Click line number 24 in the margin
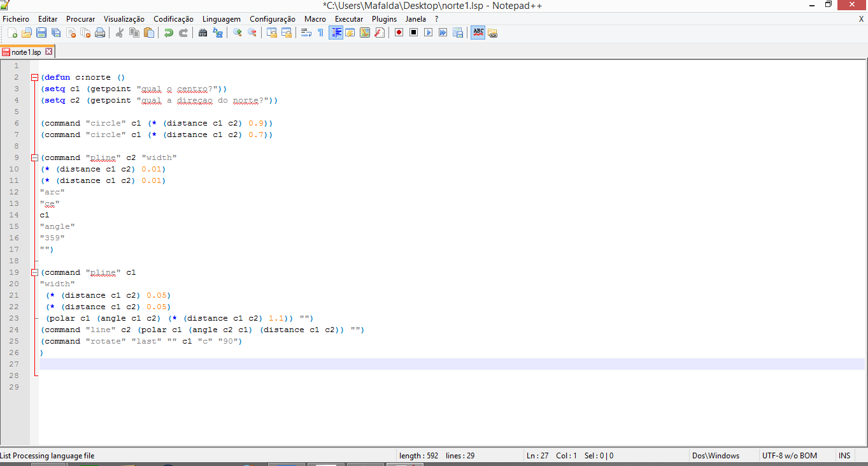 point(15,330)
